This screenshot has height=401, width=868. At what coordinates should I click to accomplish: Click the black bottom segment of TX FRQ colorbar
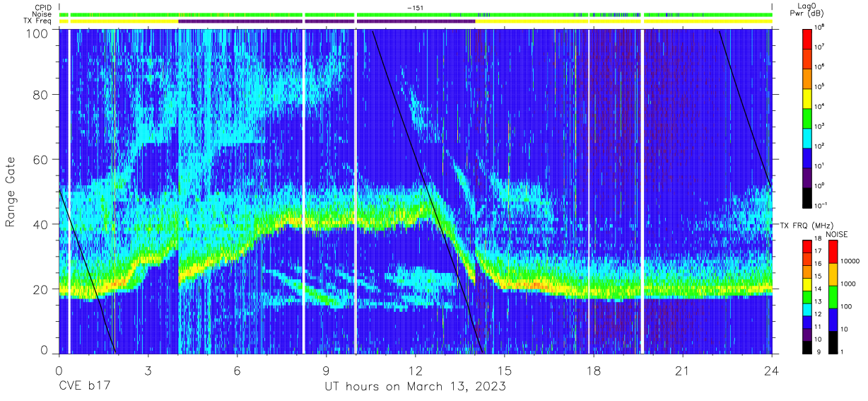click(806, 347)
